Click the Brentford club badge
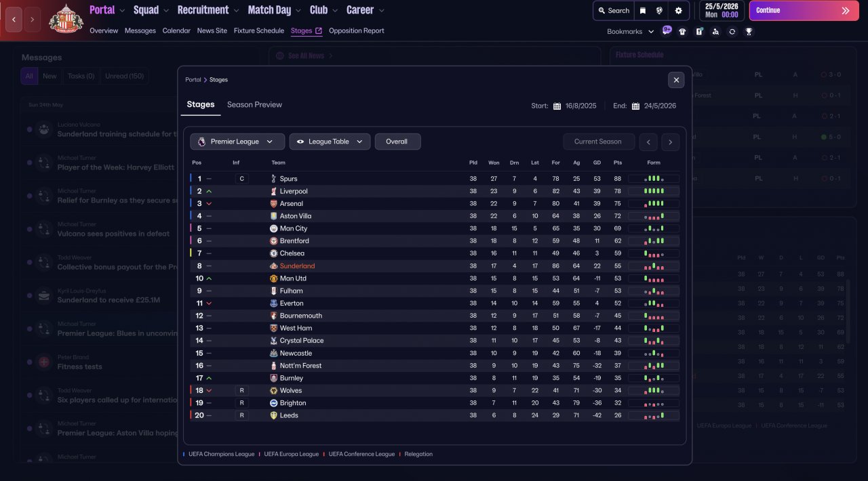 273,240
